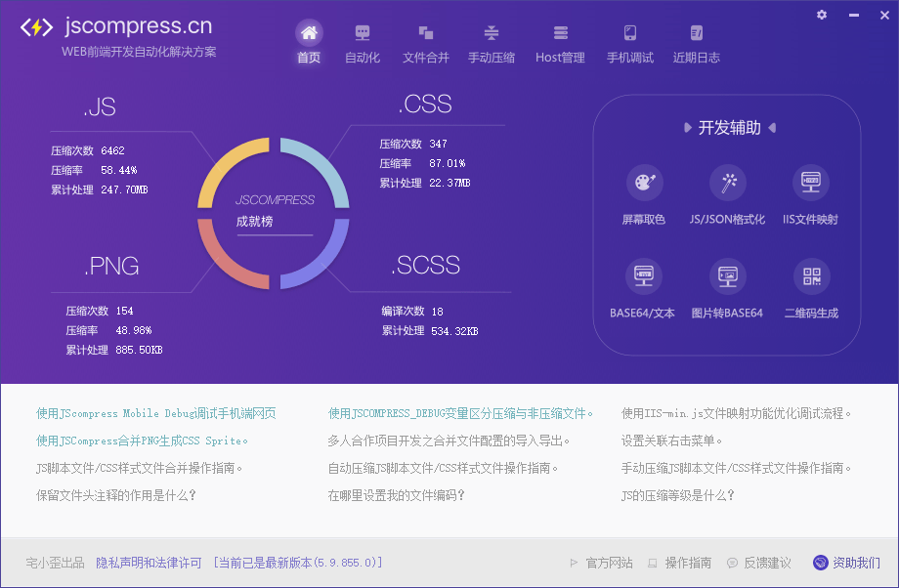This screenshot has height=588, width=899.
Task: Launch the JS/JSON格式化 magic wand icon
Action: pyautogui.click(x=728, y=183)
